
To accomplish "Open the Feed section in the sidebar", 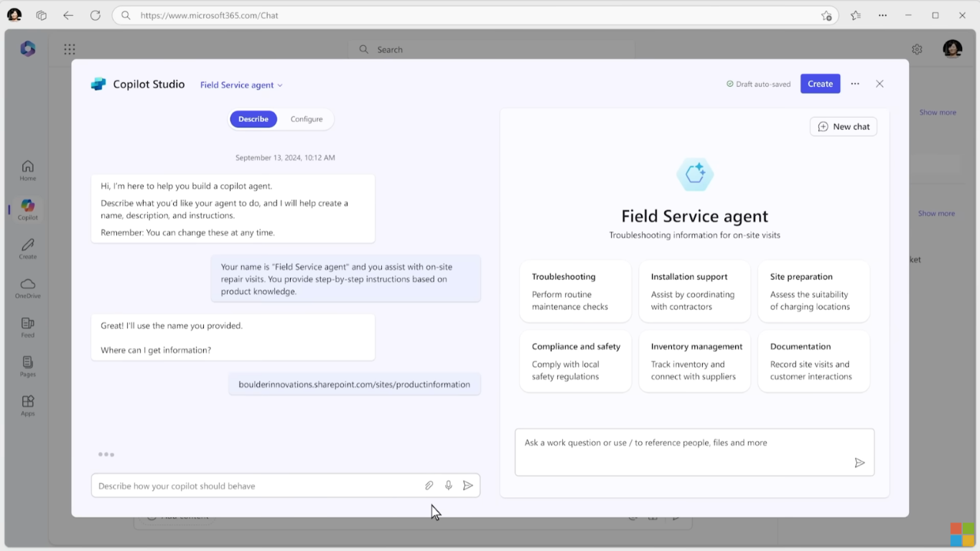I will pos(27,328).
